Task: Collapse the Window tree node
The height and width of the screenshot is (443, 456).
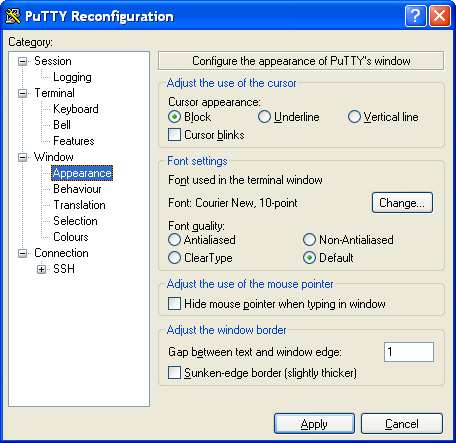Action: (x=22, y=157)
